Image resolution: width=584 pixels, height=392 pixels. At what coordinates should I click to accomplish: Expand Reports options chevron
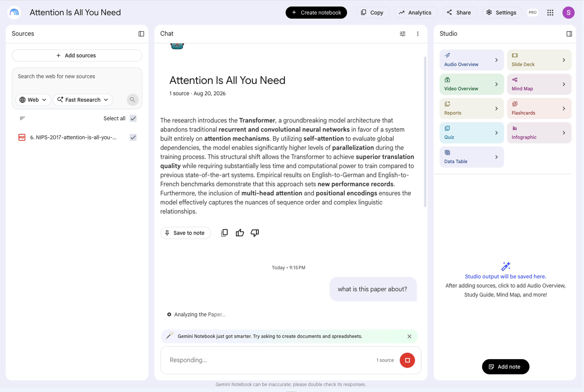pyautogui.click(x=496, y=109)
